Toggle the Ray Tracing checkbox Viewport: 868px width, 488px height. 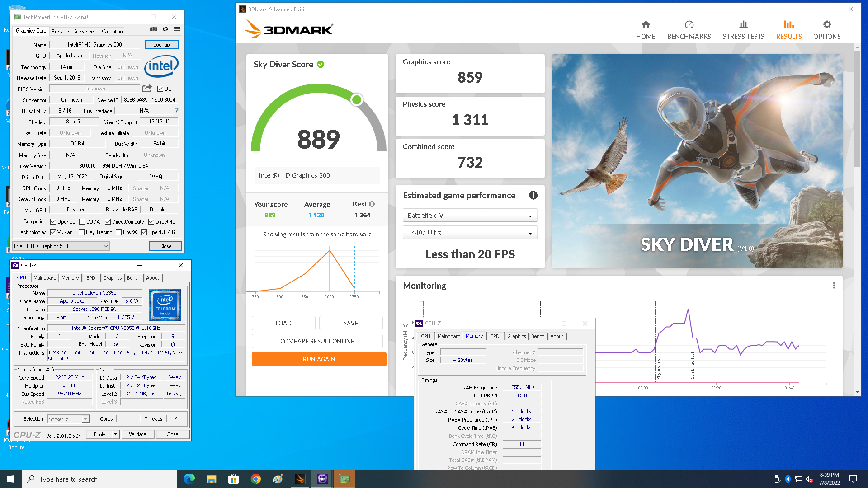pos(81,232)
